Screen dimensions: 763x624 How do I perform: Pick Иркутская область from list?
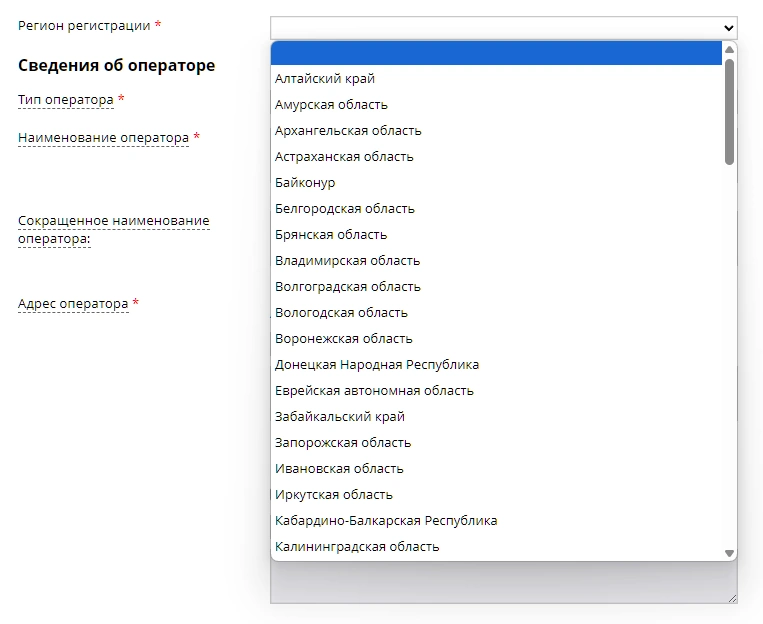pyautogui.click(x=334, y=495)
